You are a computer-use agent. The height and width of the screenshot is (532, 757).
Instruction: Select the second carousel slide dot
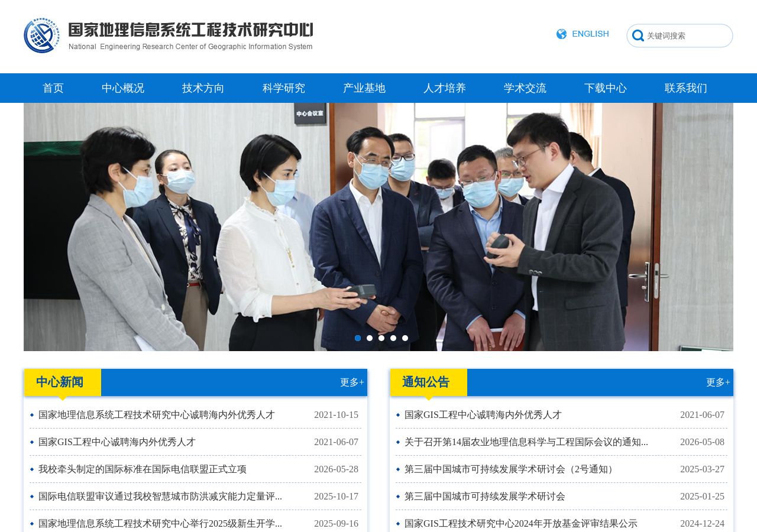370,338
